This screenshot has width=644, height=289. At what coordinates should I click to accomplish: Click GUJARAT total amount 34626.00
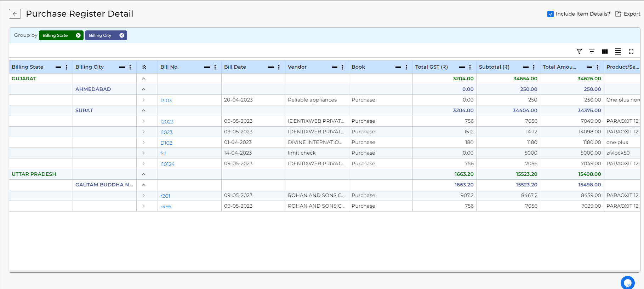pos(589,79)
